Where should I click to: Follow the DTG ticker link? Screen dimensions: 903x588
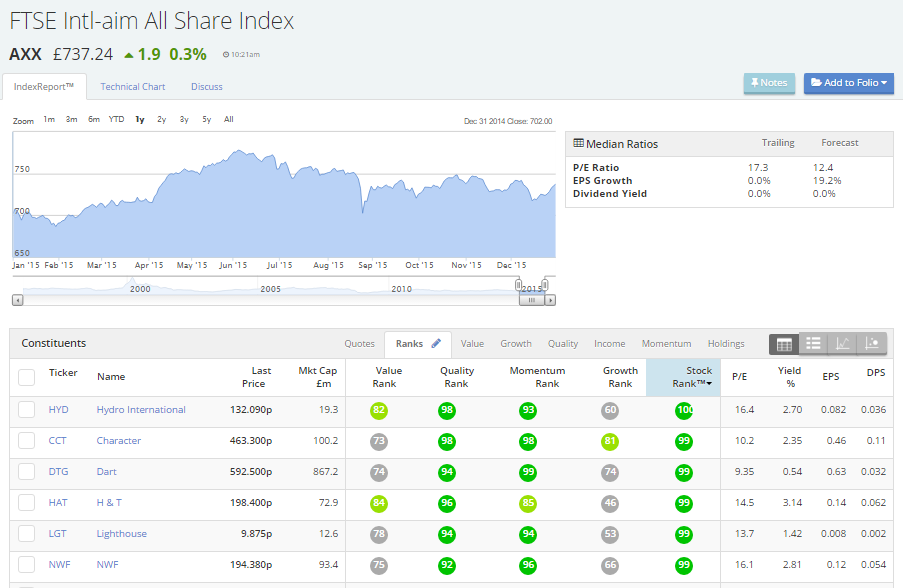(x=58, y=472)
